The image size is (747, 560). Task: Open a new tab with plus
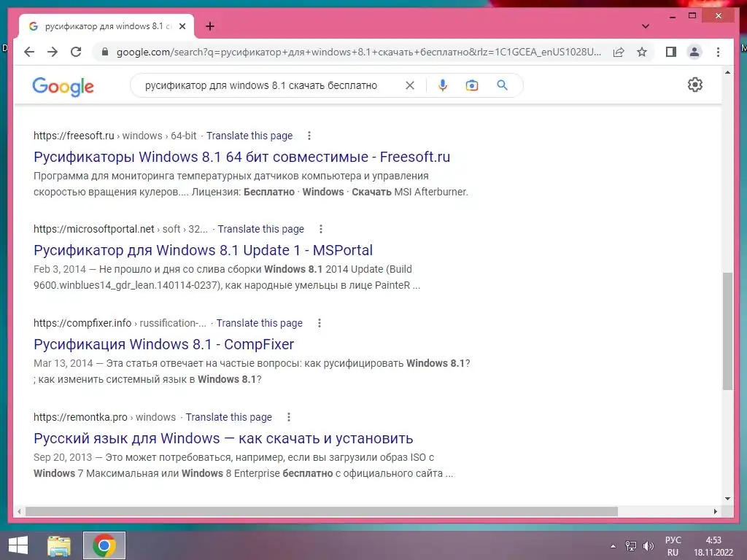[210, 26]
